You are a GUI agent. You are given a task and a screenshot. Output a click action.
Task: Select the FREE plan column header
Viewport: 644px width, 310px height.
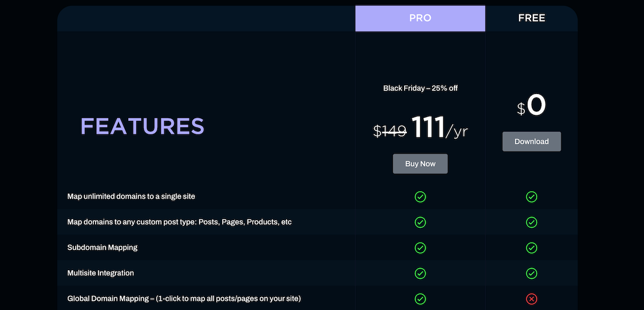[x=531, y=18]
